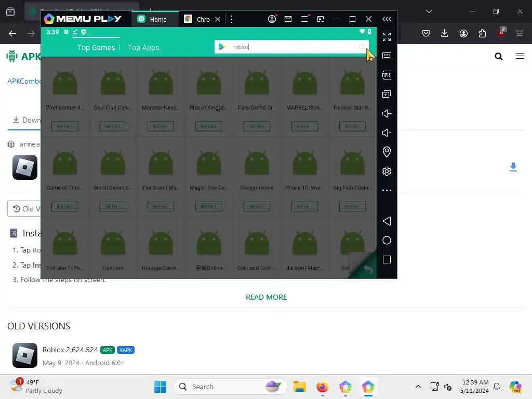The height and width of the screenshot is (399, 532).
Task: Open Firefox account icon
Action: pos(463,33)
